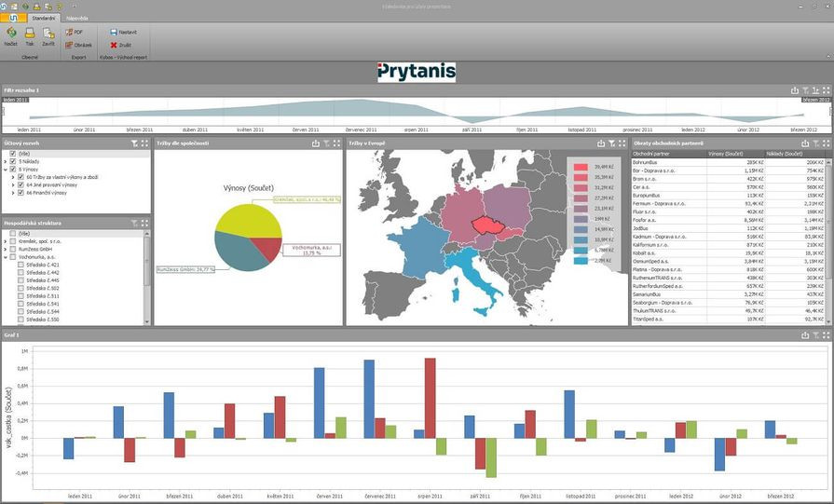Check the Středisko č.421 checkbox

pos(21,265)
